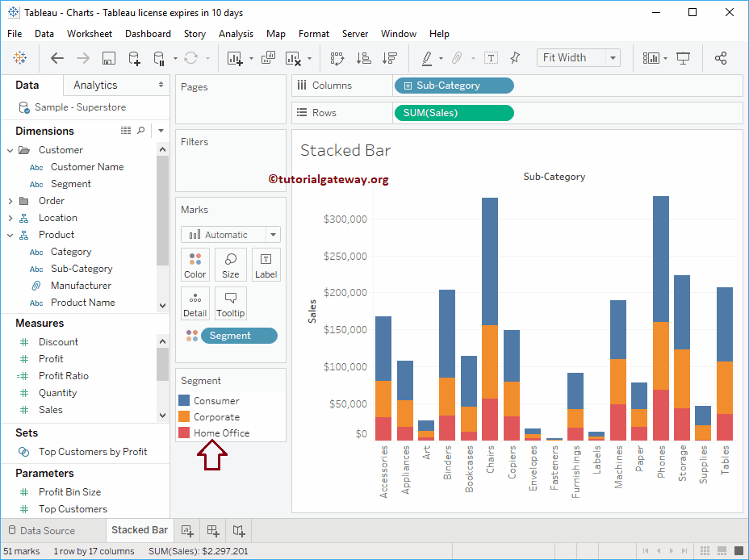Click the Run Update refresh icon
The width and height of the screenshot is (749, 560).
pyautogui.click(x=191, y=58)
